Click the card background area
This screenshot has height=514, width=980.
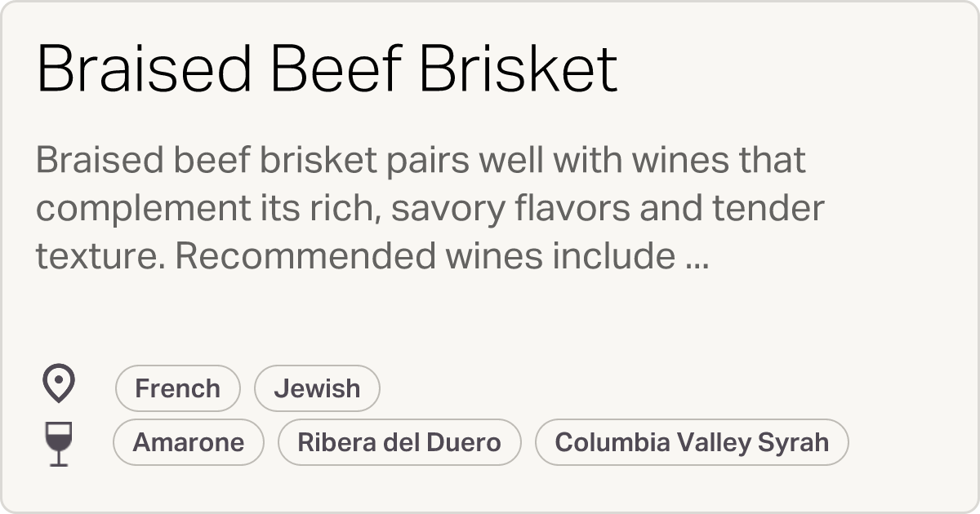click(x=490, y=318)
